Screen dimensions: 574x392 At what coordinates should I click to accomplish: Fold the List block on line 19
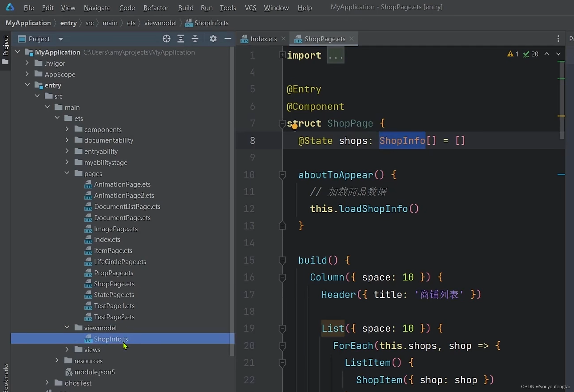click(282, 329)
